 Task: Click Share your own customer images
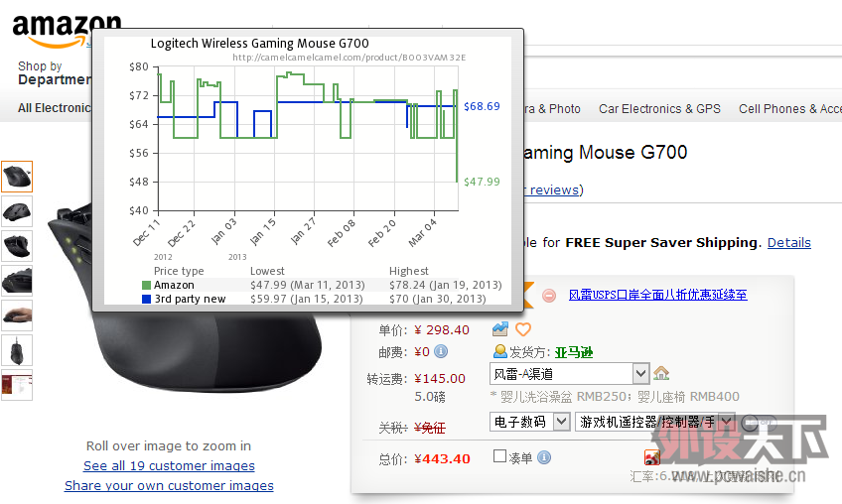click(x=169, y=486)
